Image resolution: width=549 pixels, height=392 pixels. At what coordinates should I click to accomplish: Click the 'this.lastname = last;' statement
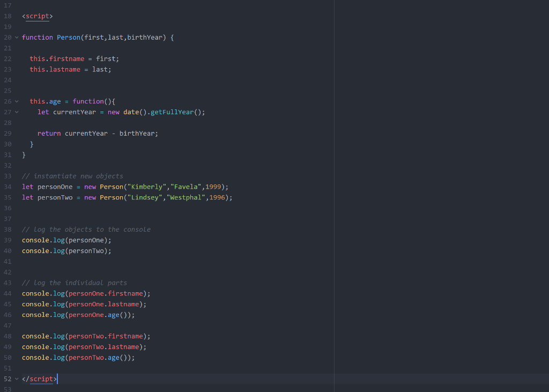70,69
